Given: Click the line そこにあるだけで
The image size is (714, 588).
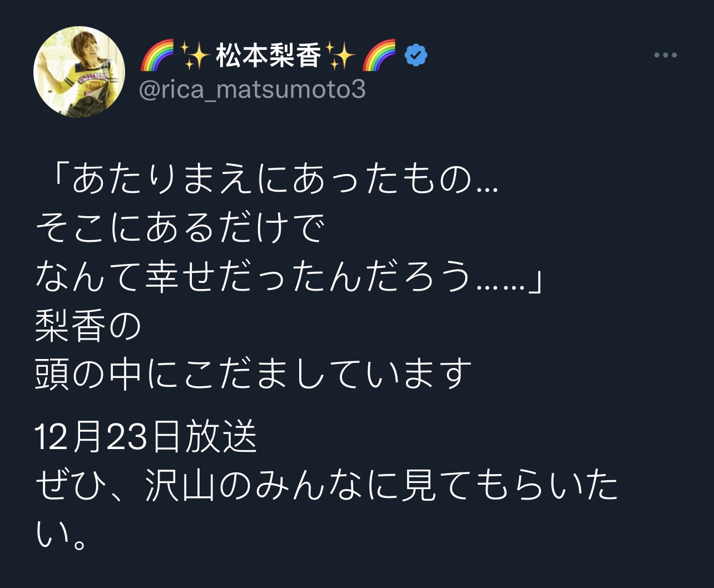Looking at the screenshot, I should [179, 228].
